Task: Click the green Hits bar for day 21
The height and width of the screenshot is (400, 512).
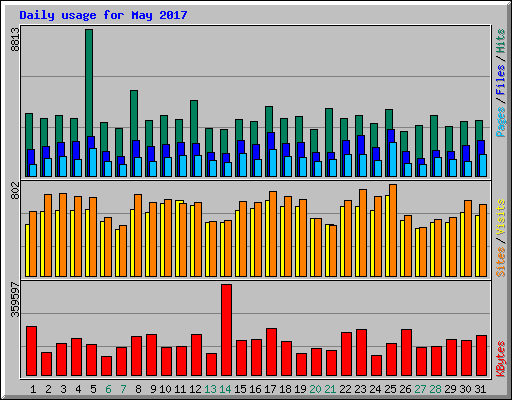Action: [329, 130]
